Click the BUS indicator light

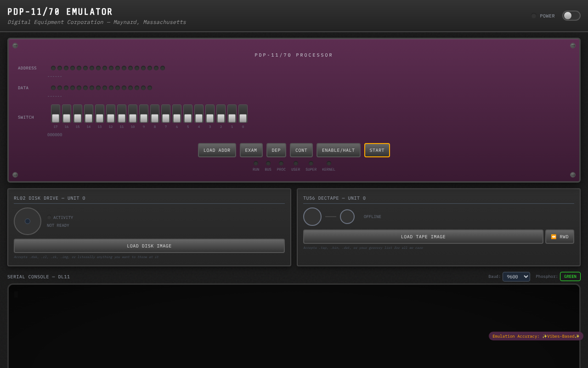tap(268, 164)
